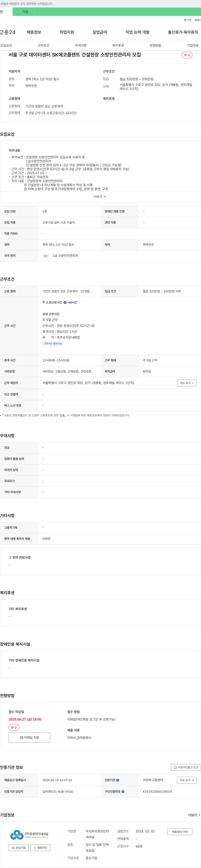
Task: Click 휴게 시간 12시00분~13시00분
Action: (56, 360)
